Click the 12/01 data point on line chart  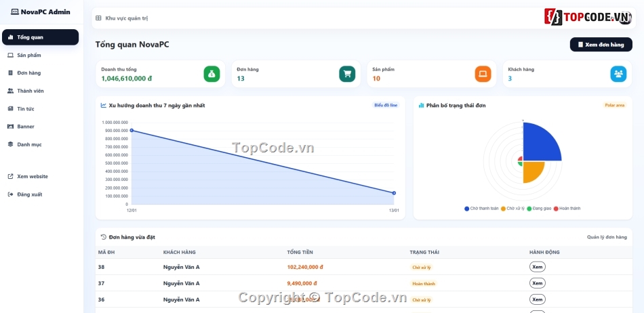132,131
